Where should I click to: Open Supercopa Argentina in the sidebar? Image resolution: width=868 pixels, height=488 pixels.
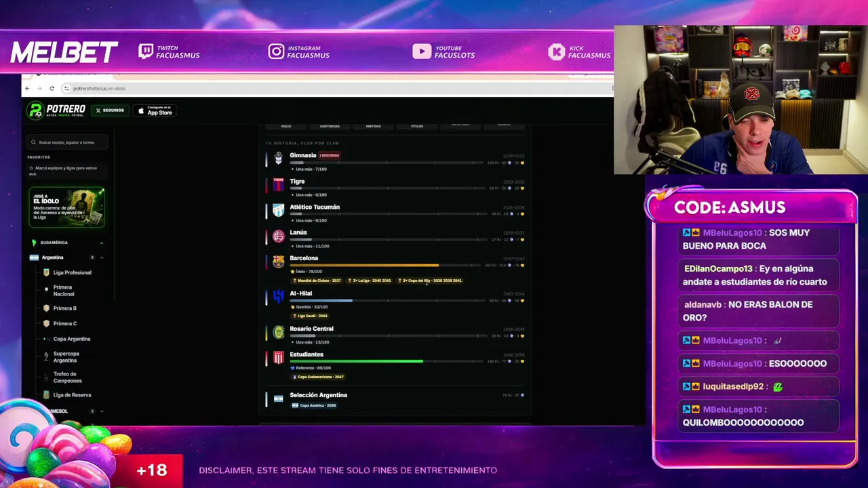pos(66,357)
